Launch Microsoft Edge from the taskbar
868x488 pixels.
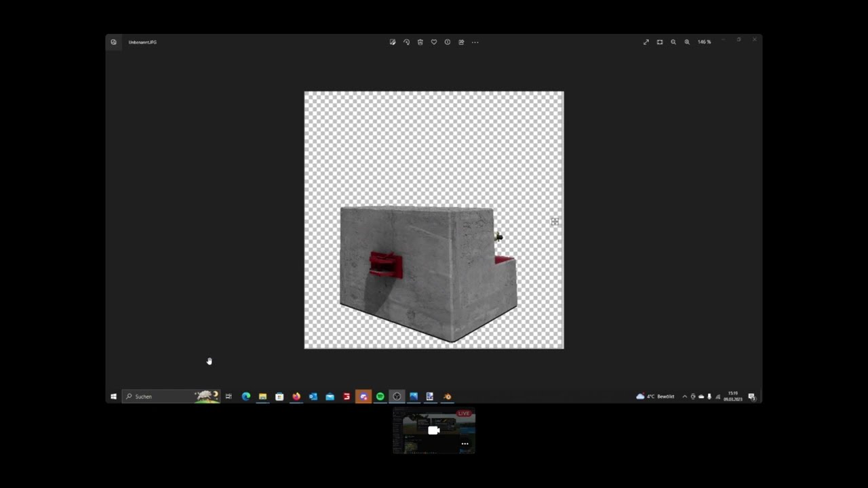[246, 396]
